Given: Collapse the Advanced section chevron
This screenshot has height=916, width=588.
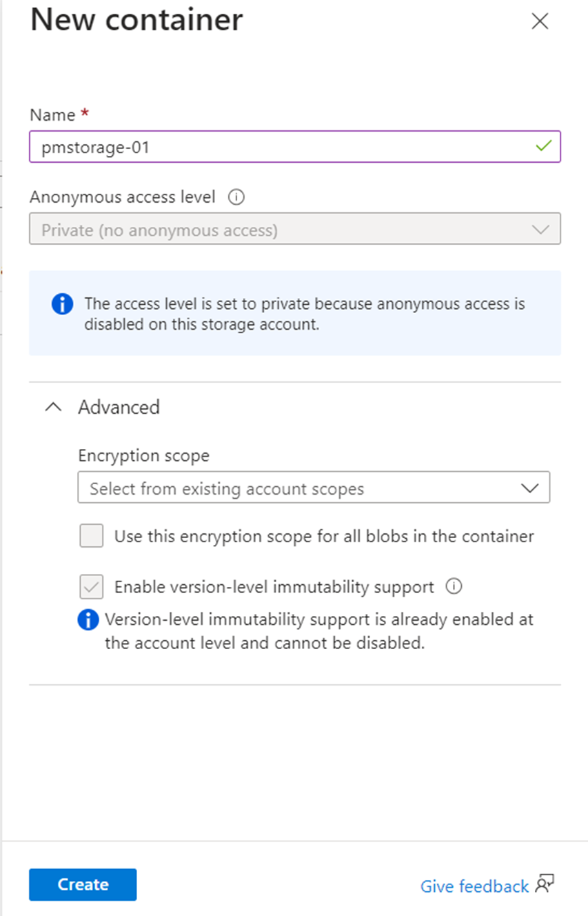Looking at the screenshot, I should tap(53, 407).
